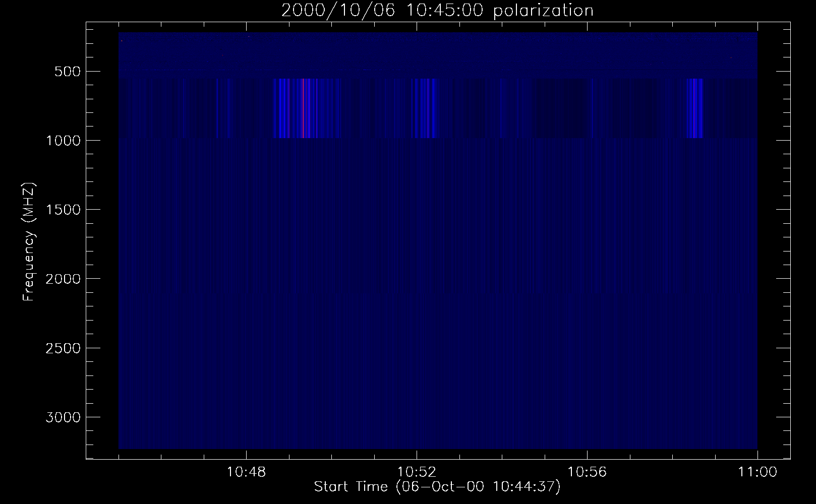Screen dimensions: 816x504
Task: Click the '11:00' time axis label
Action: point(757,472)
